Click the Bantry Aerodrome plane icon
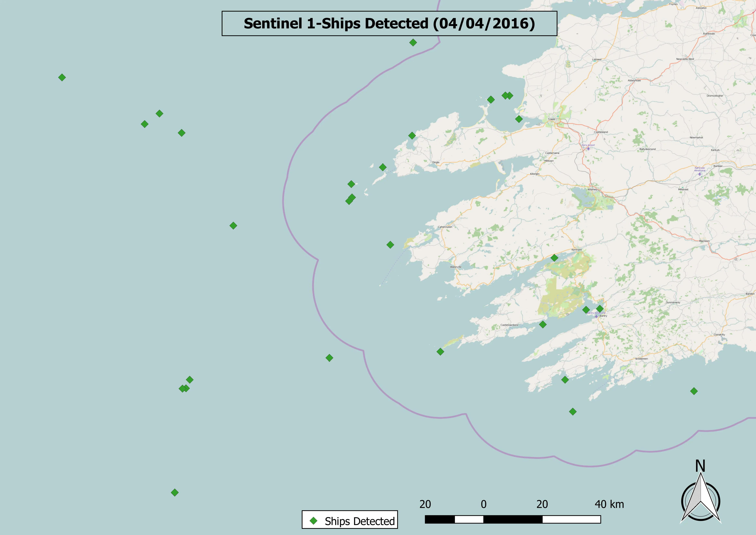 point(596,316)
